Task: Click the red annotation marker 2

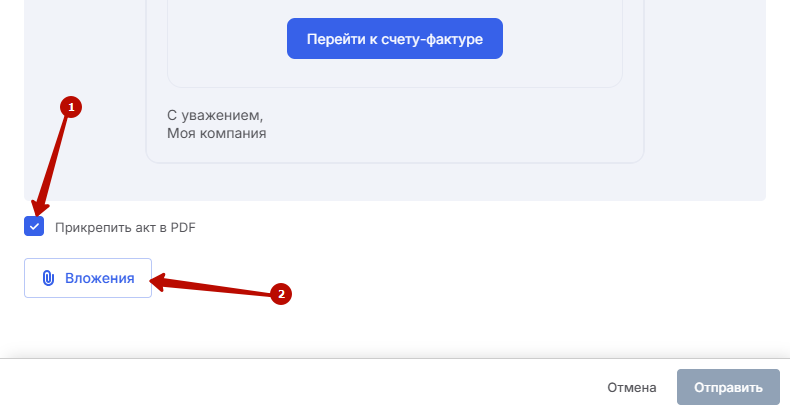Action: [x=281, y=293]
